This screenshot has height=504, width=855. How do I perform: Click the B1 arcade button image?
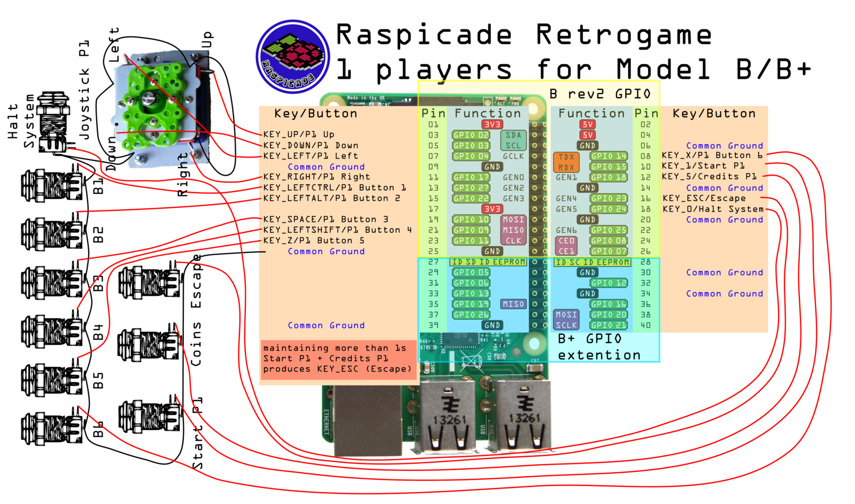53,185
